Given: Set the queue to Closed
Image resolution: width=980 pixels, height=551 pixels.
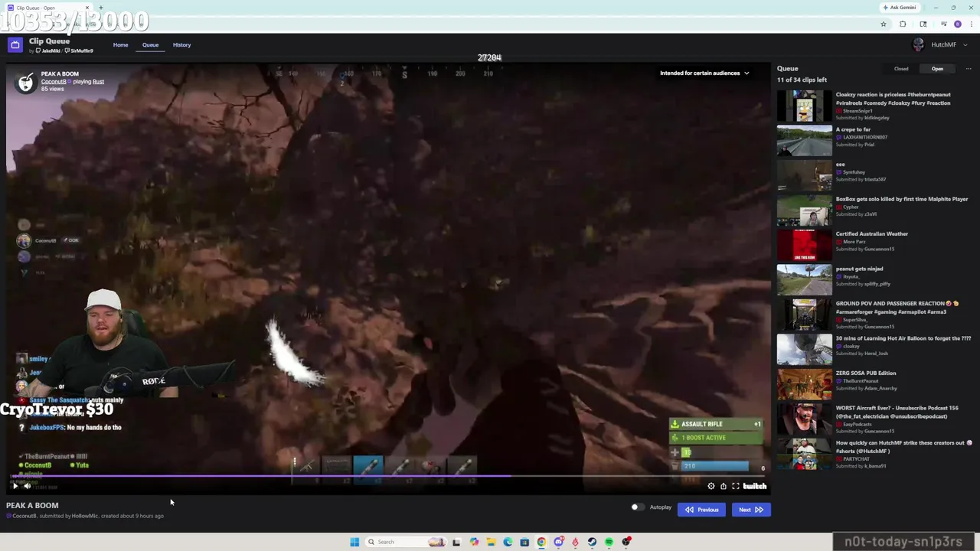Looking at the screenshot, I should pyautogui.click(x=901, y=69).
